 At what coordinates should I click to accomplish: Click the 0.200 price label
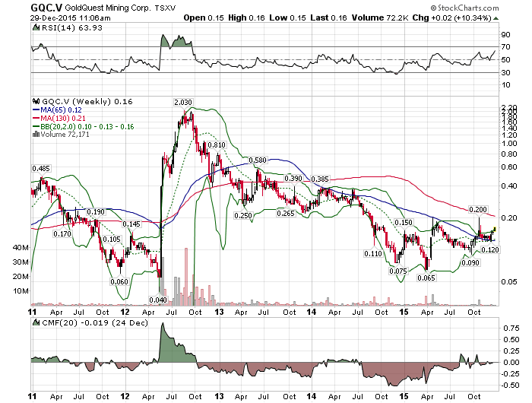478,209
